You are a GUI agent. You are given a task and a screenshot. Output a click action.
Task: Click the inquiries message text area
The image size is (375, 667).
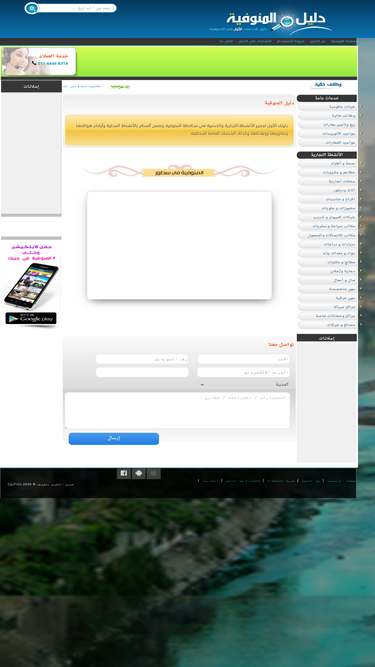(177, 410)
